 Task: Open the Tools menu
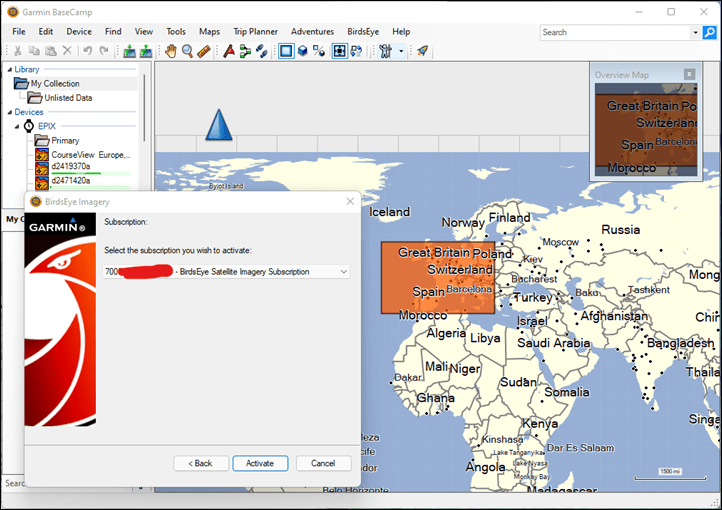point(176,31)
